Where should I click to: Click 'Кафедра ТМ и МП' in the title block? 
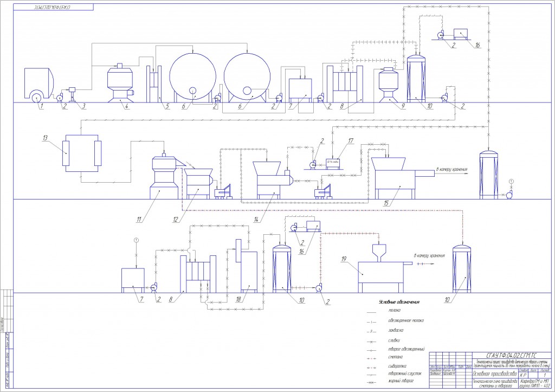click(535, 381)
